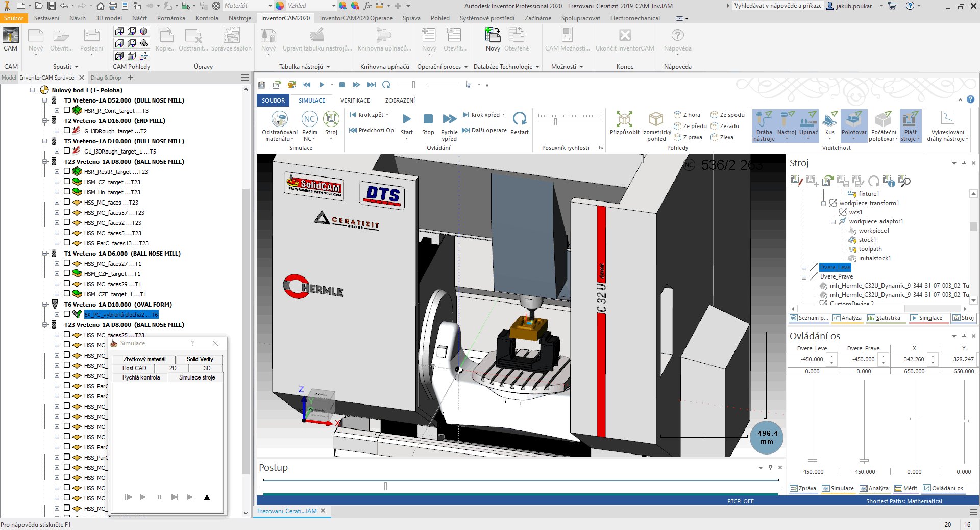Click the Solid Verify button
Viewport: 980px width, 530px height.
click(200, 359)
